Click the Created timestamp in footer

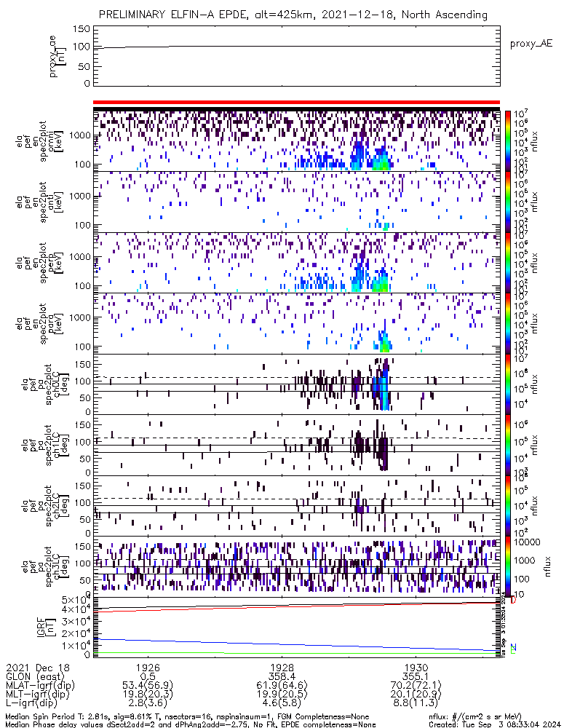pyautogui.click(x=494, y=724)
